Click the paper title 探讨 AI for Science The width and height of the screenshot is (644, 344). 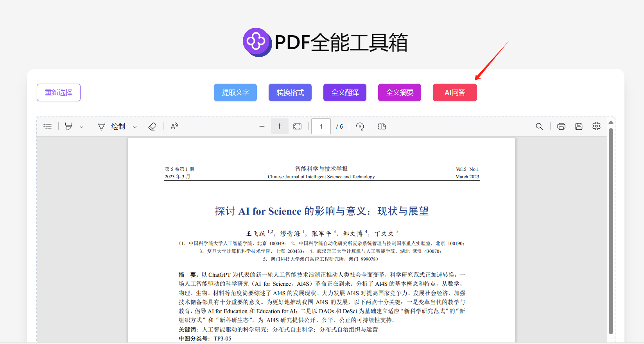[321, 211]
